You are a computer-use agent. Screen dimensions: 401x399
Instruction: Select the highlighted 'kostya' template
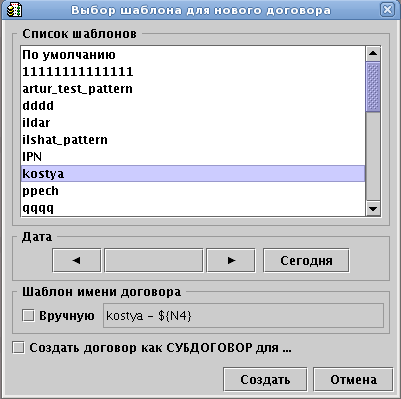(x=193, y=174)
